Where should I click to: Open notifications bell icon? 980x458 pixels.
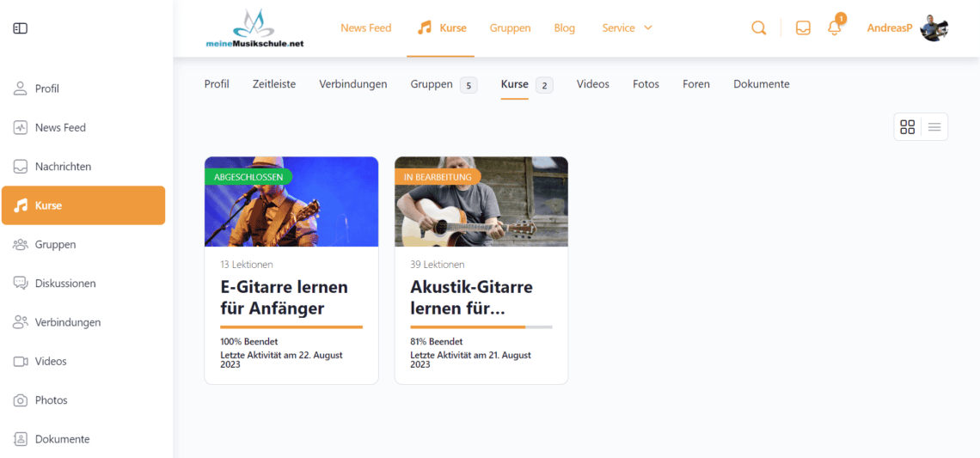pyautogui.click(x=834, y=28)
